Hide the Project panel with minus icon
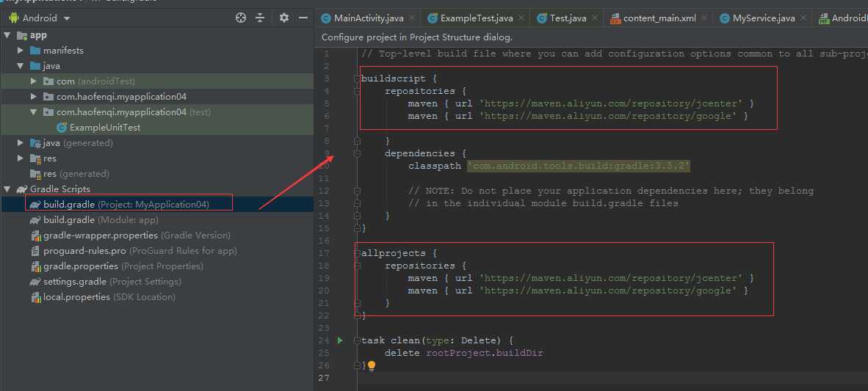This screenshot has width=868, height=391. 303,18
